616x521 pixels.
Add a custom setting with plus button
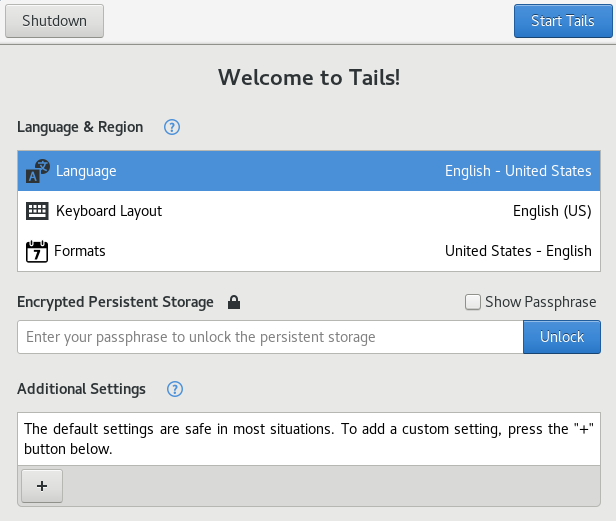(42, 485)
